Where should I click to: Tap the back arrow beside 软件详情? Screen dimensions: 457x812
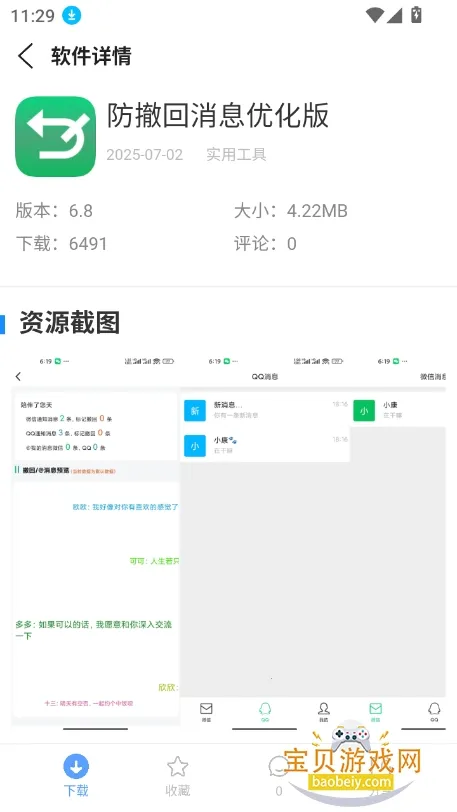[25, 56]
